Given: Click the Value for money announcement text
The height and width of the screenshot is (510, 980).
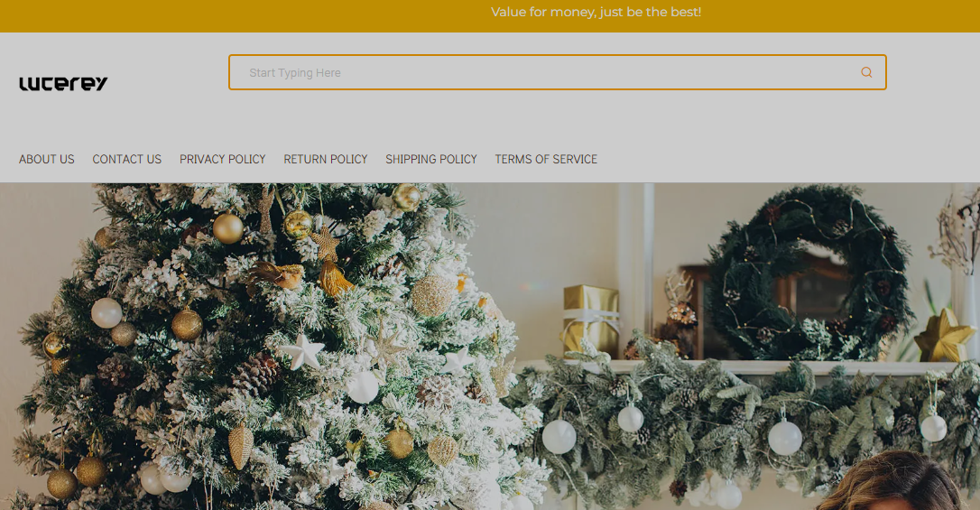Looking at the screenshot, I should pos(596,12).
